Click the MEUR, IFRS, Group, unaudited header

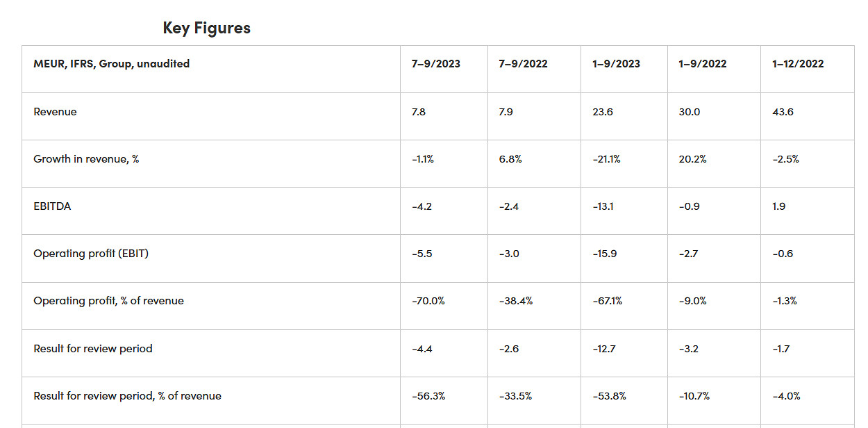tap(111, 64)
